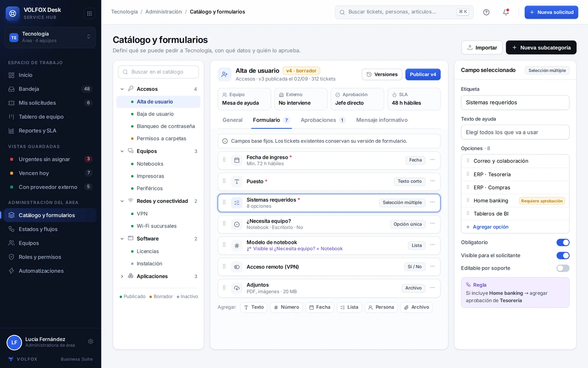588x368 pixels.
Task: Open Versiones history button
Action: (382, 74)
